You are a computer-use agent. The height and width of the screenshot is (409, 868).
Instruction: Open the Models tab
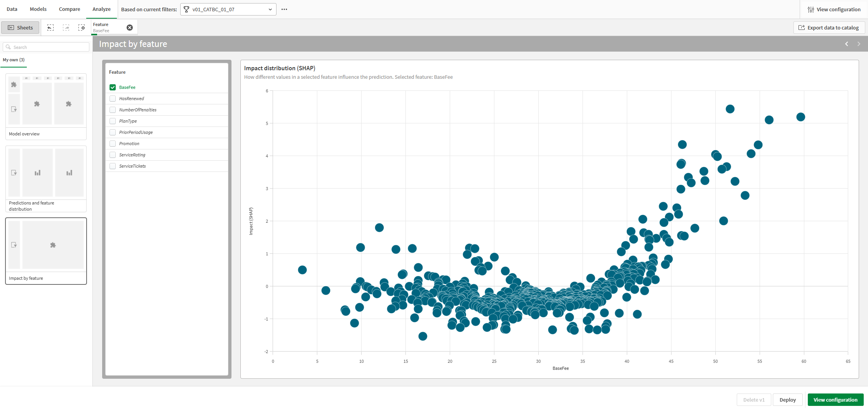[x=38, y=9]
